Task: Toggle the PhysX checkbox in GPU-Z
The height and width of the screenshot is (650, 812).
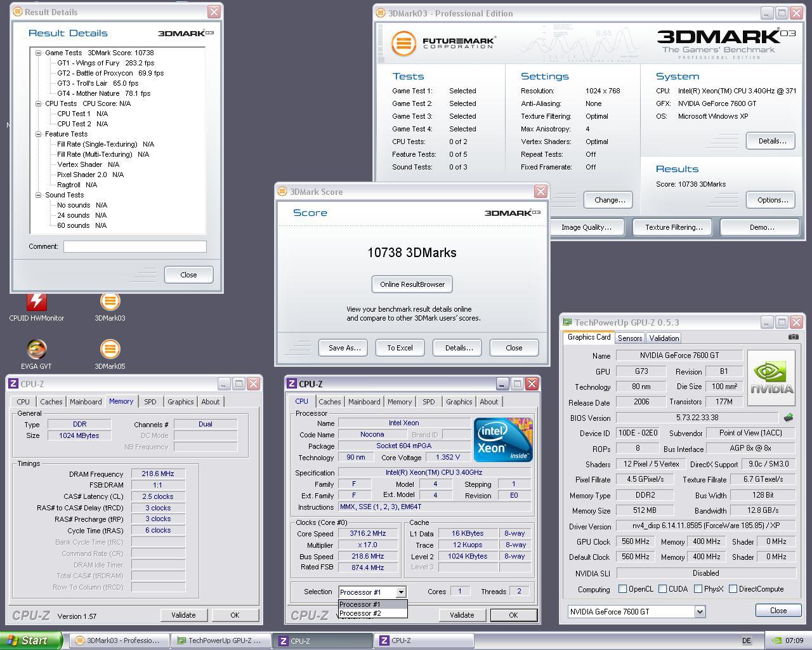Action: point(698,589)
